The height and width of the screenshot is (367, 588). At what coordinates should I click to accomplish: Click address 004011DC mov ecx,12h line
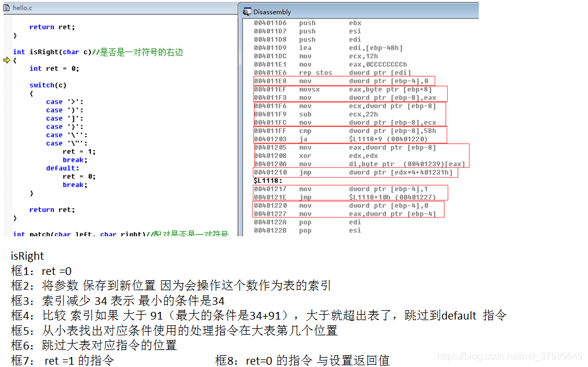click(x=316, y=56)
